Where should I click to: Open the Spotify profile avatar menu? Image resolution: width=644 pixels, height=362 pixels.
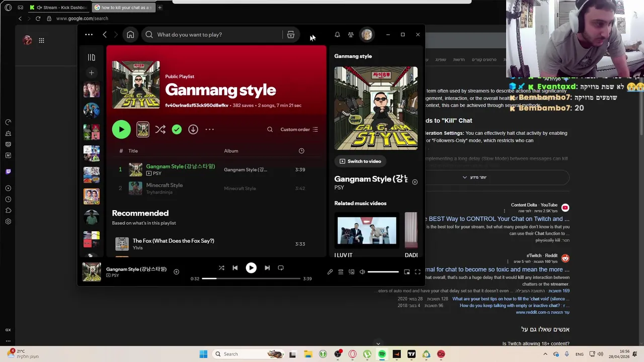pos(366,35)
